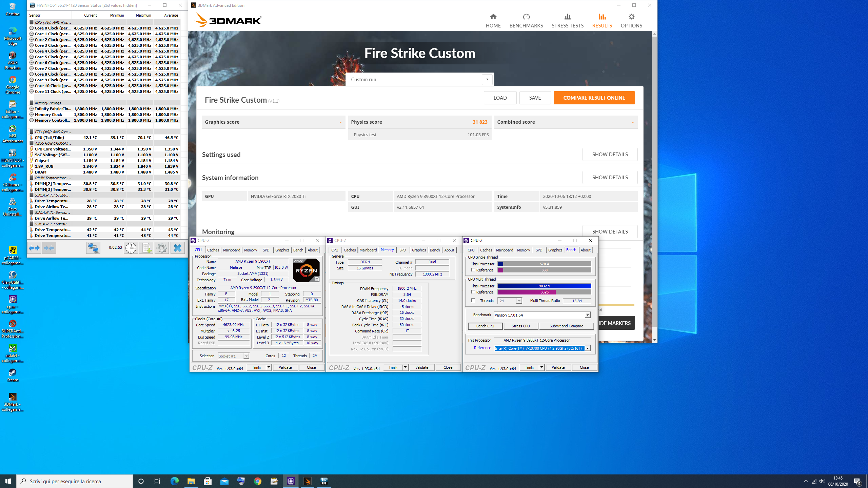Show hidden system tray icons chevron
Viewport: 868px width, 488px height.
[806, 481]
